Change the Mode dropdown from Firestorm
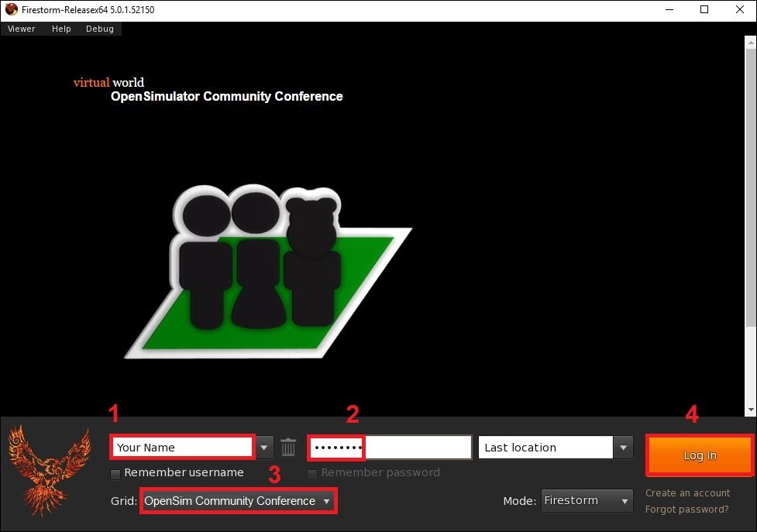757x532 pixels. (587, 501)
